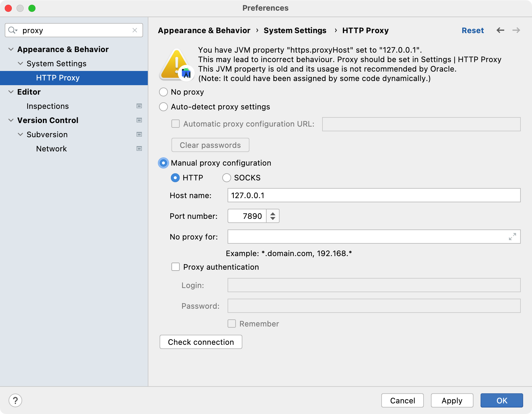Collapse the Appearance & Behavior section

11,49
